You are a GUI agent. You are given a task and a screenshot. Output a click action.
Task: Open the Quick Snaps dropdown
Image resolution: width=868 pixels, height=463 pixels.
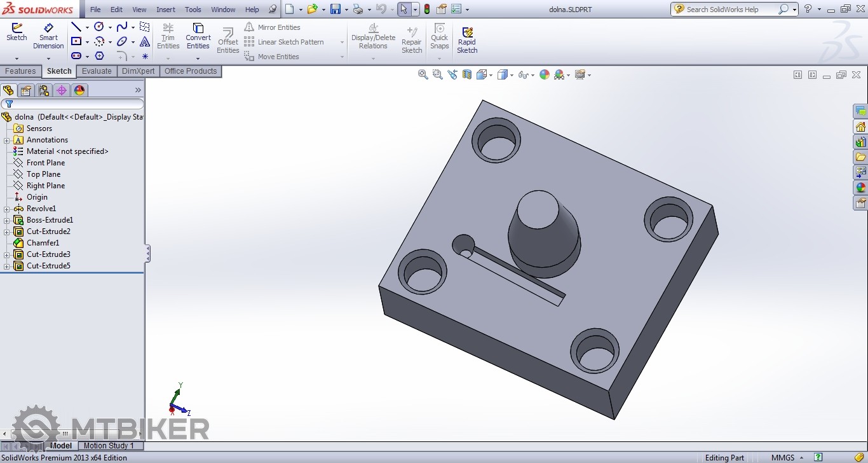click(439, 58)
